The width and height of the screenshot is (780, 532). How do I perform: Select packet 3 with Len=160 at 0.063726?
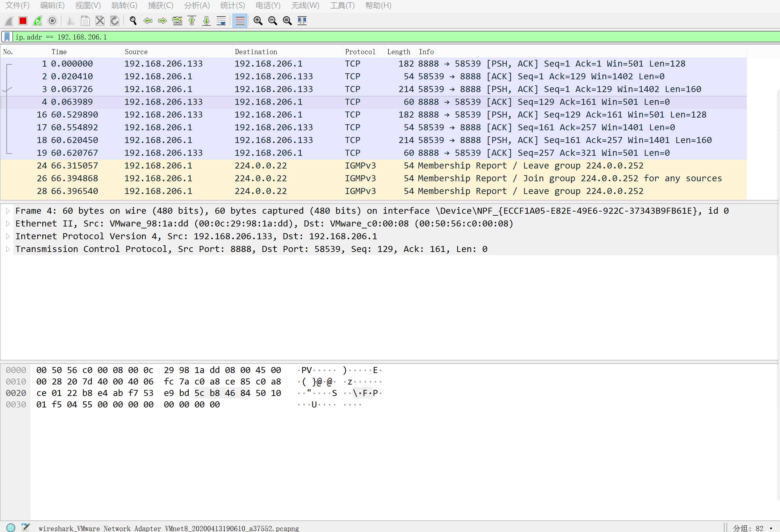[x=373, y=89]
